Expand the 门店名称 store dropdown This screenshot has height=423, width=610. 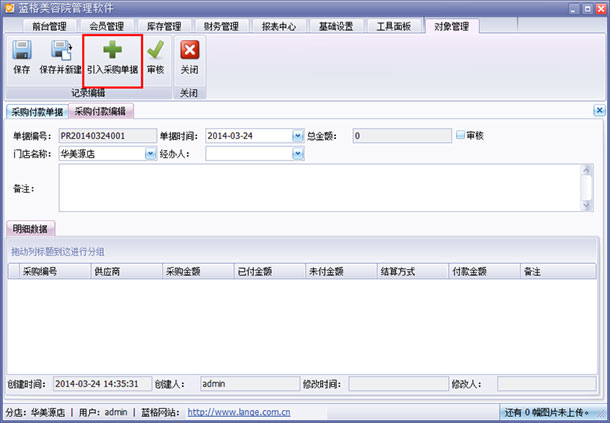point(151,154)
